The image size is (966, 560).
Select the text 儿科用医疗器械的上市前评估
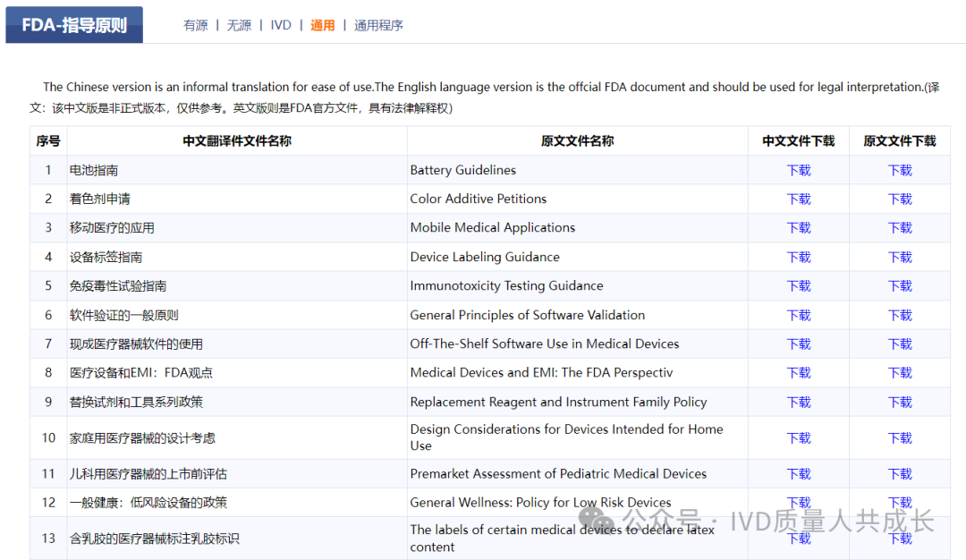click(148, 474)
